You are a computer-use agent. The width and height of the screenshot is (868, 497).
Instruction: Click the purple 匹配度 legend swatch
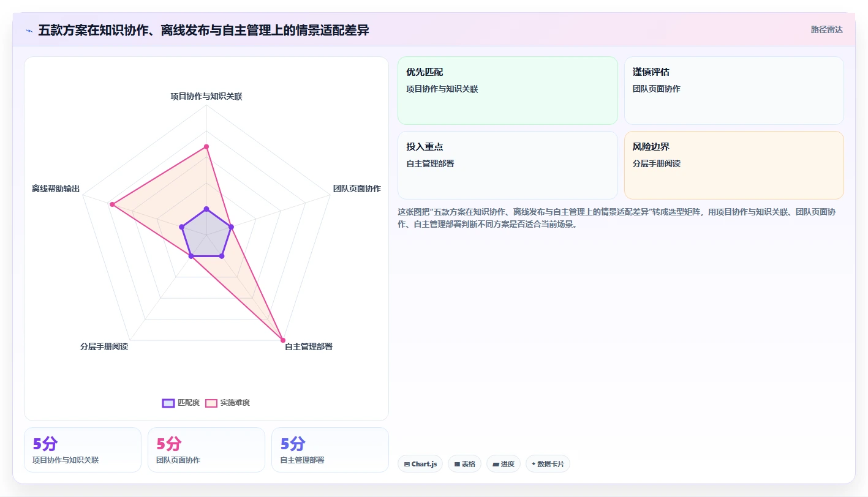[168, 403]
